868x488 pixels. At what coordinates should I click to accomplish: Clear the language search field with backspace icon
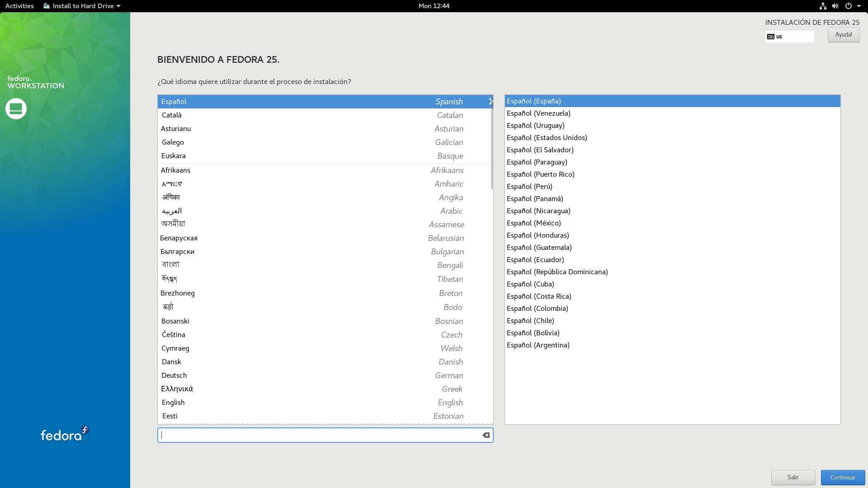[486, 435]
